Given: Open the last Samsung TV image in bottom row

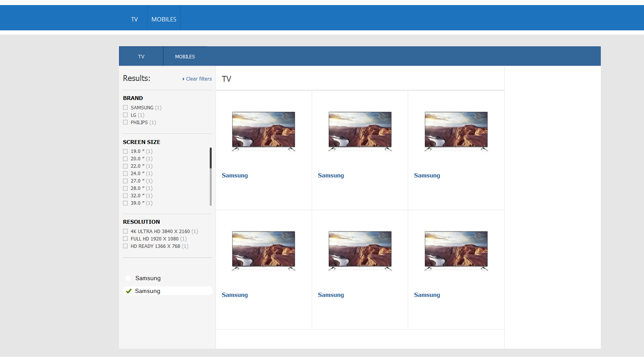Looking at the screenshot, I should tap(456, 251).
